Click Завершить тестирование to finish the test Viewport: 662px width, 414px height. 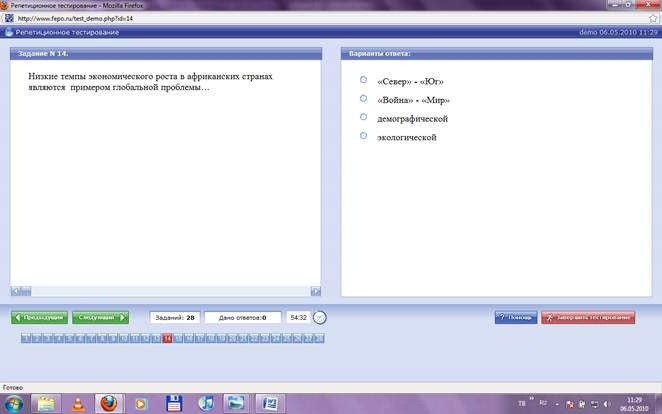(588, 317)
